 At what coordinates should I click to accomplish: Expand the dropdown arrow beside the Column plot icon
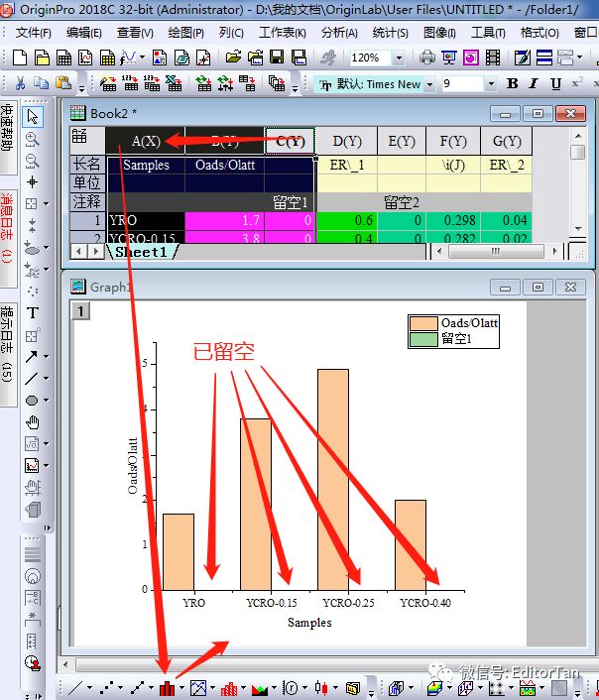pos(181,688)
